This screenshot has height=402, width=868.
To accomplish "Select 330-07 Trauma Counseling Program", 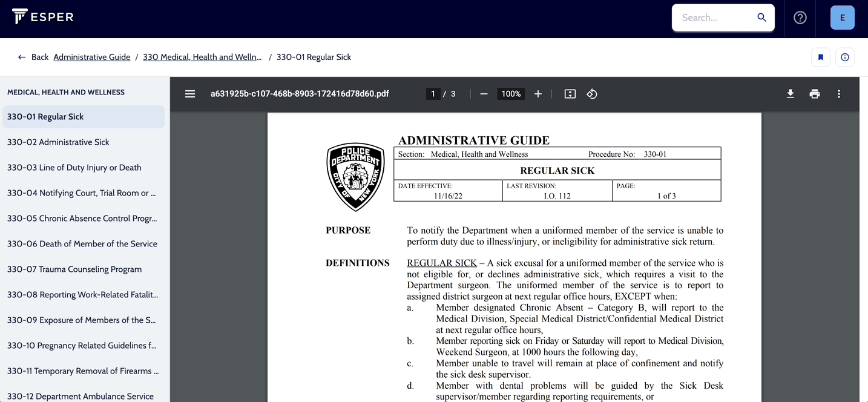I will pos(74,269).
